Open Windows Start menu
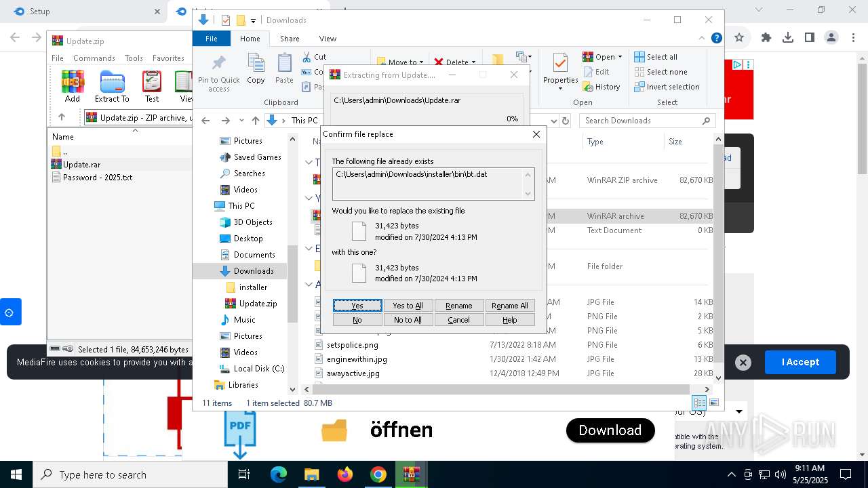868x488 pixels. (x=16, y=474)
